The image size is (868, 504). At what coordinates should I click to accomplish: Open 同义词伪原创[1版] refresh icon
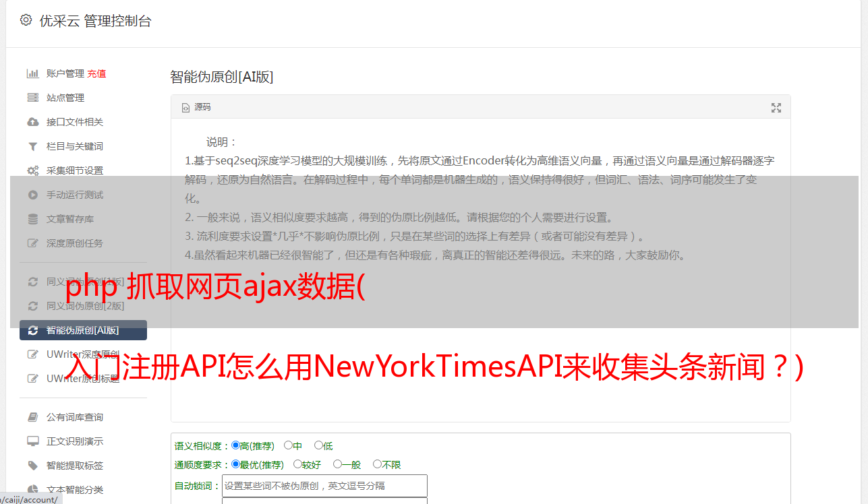[32, 282]
